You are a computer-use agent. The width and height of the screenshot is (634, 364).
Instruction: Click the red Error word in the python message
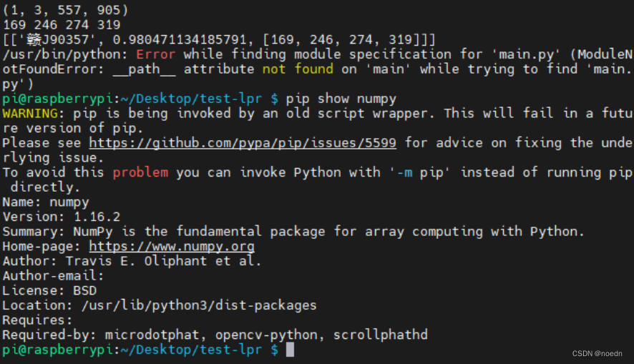click(156, 54)
